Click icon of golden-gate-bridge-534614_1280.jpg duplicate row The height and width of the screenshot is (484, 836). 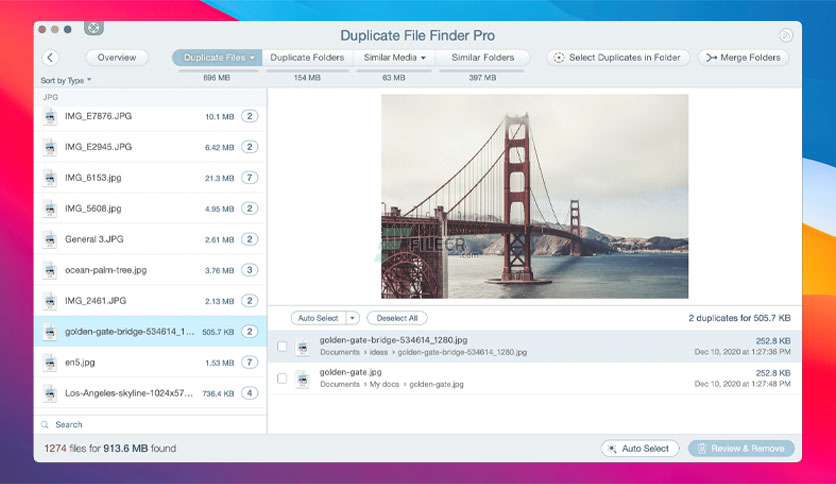click(303, 347)
